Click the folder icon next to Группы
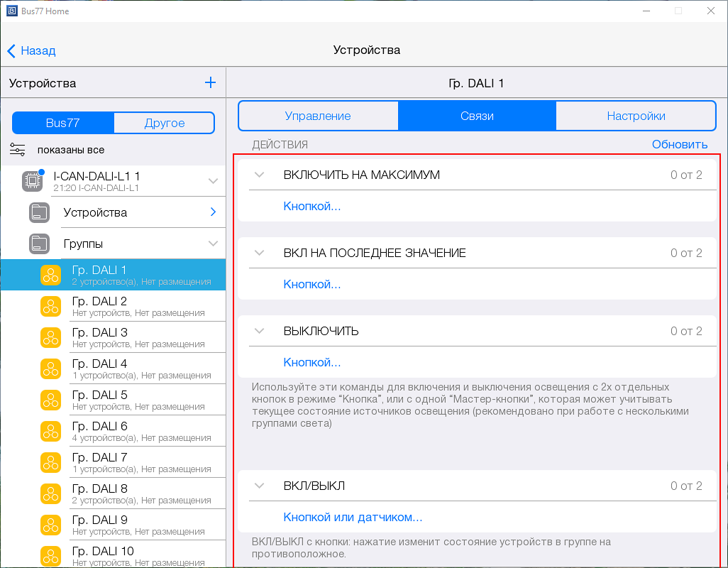728x568 pixels. point(40,244)
